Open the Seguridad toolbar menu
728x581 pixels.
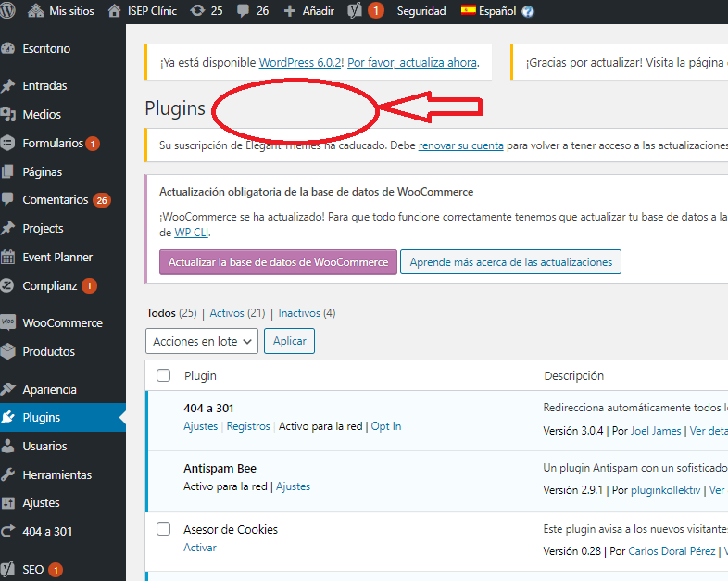coord(421,11)
